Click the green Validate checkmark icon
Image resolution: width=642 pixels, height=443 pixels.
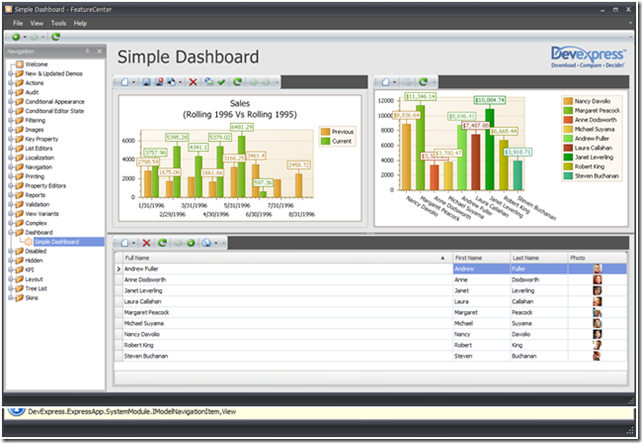coord(222,82)
